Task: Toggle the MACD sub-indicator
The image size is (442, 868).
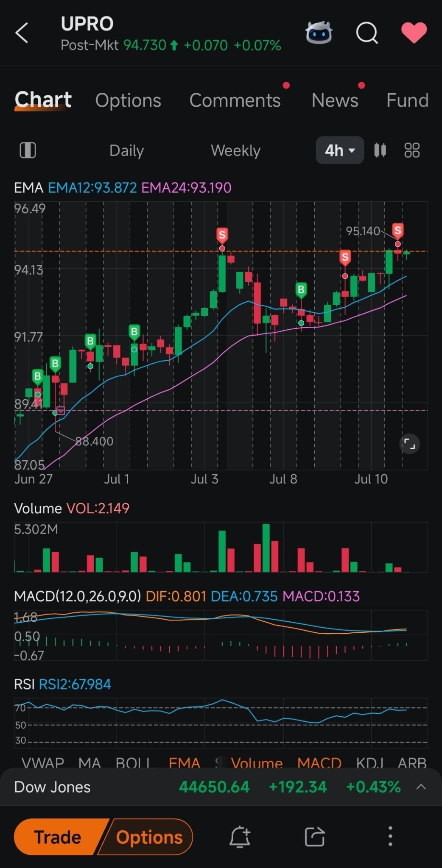Action: tap(319, 762)
